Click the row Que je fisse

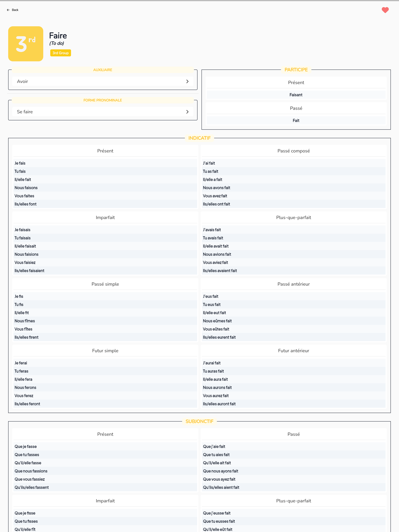tap(105, 513)
